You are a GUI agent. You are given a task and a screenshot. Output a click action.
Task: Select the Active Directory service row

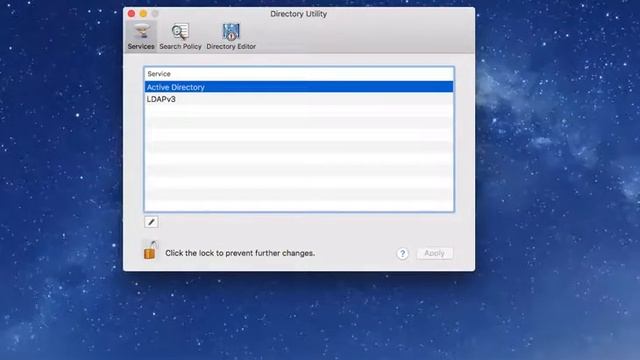(x=299, y=87)
